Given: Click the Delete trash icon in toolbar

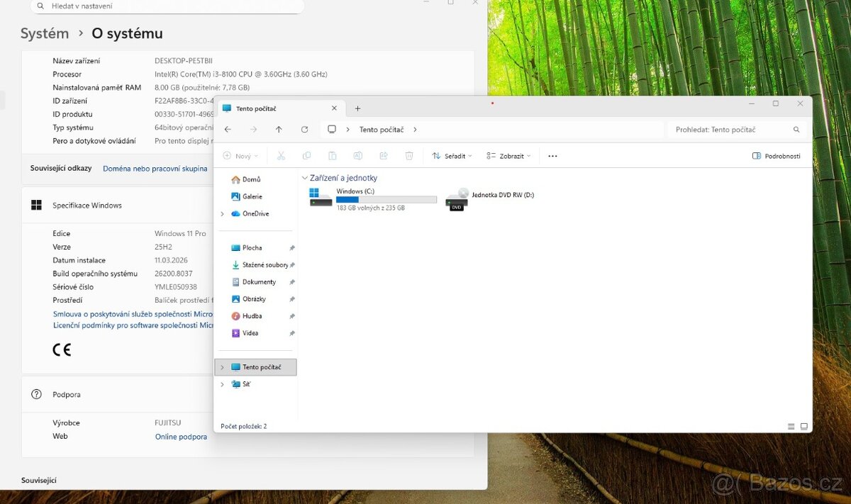Looking at the screenshot, I should [x=409, y=156].
